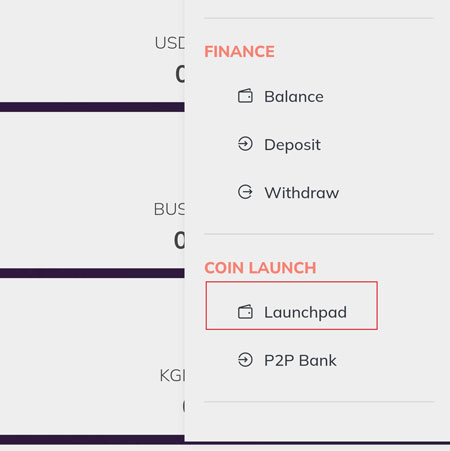The image size is (450, 451).
Task: Click the dark bar under the USD balance
Action: (92, 107)
